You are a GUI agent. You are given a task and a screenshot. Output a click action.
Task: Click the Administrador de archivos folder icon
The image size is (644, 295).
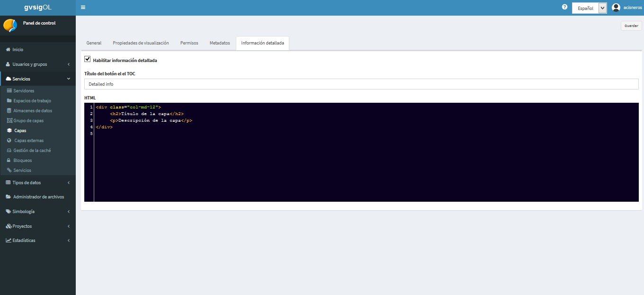coord(9,197)
